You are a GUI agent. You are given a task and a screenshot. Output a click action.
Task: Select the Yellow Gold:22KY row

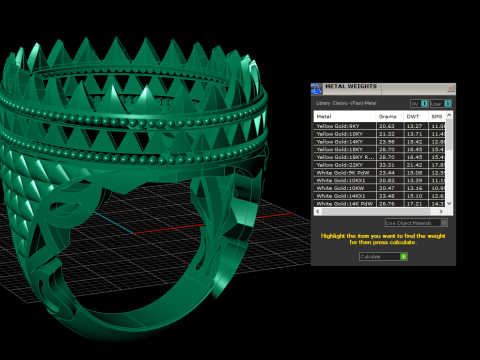[379, 165]
